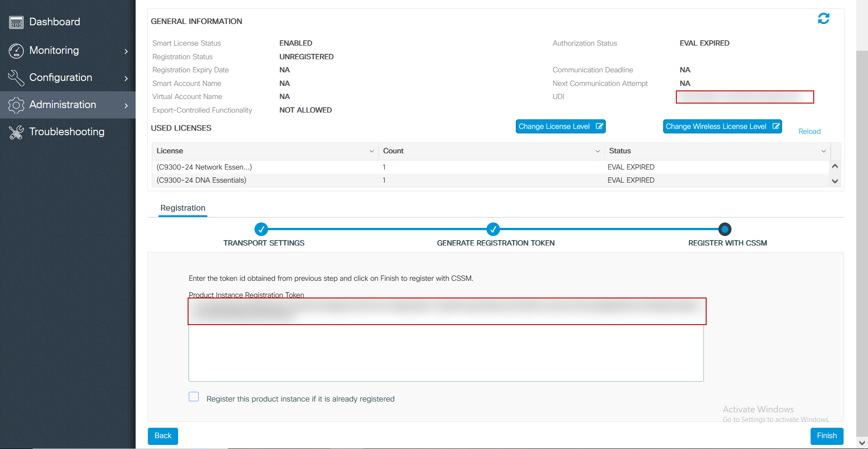Image resolution: width=868 pixels, height=449 pixels.
Task: Click the Configuration wrench icon
Action: coord(16,78)
